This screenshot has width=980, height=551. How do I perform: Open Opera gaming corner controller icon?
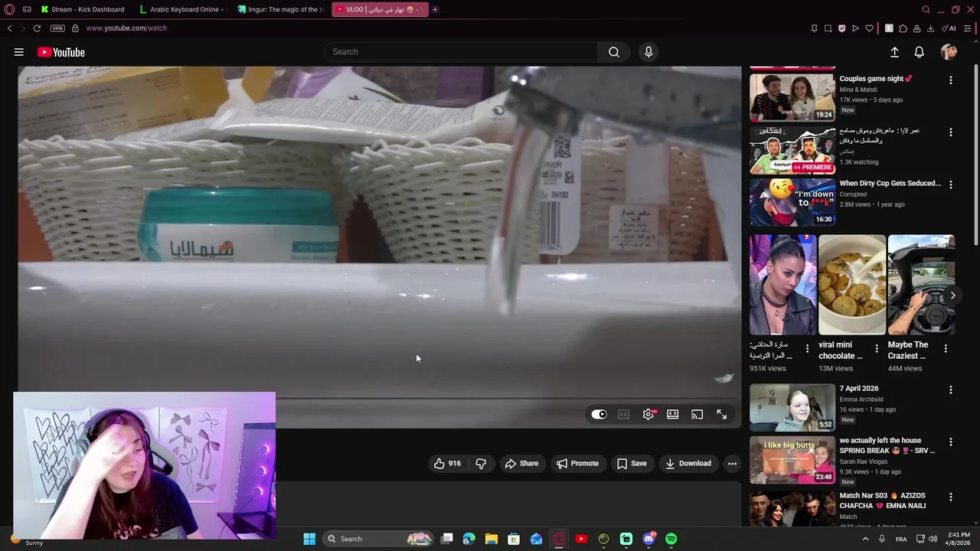pos(28,9)
